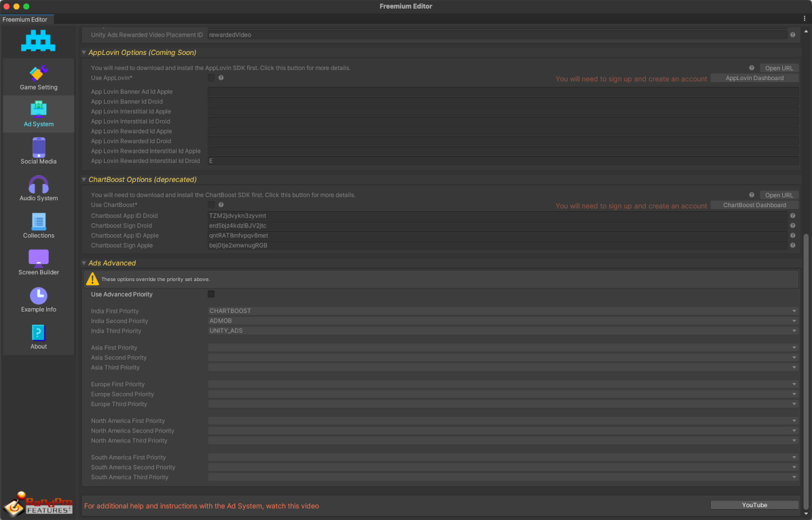
Task: Click the Chartboost Sign Apple field
Action: click(x=497, y=246)
